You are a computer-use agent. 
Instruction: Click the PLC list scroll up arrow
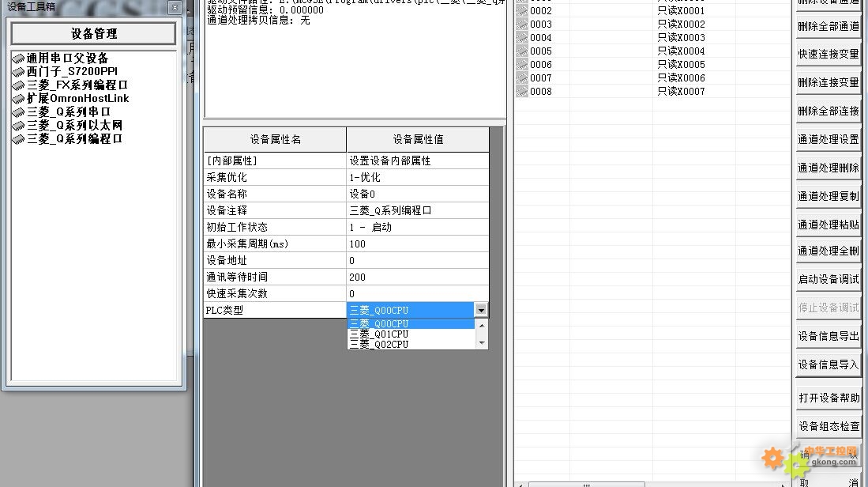click(482, 325)
